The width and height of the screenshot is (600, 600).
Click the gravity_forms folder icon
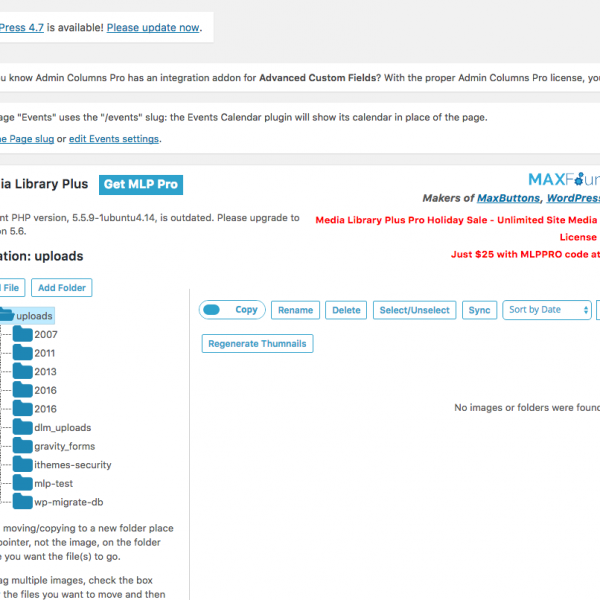pos(23,445)
